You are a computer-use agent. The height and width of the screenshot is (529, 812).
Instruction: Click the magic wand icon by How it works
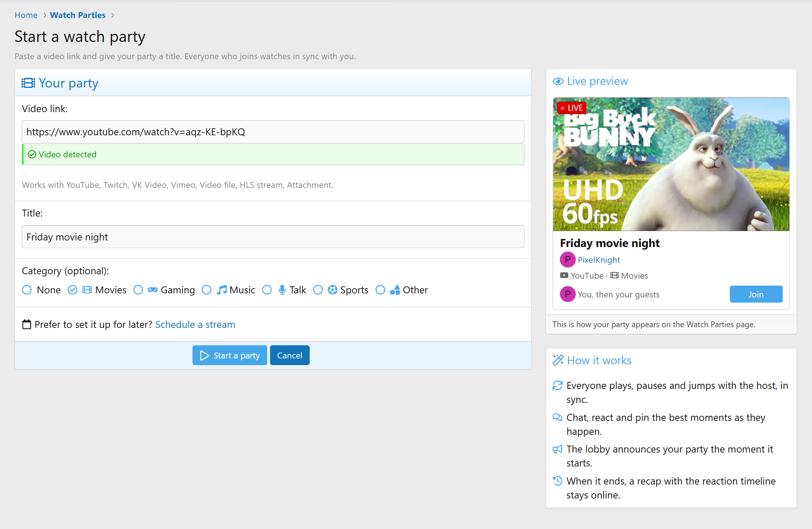[x=558, y=360]
